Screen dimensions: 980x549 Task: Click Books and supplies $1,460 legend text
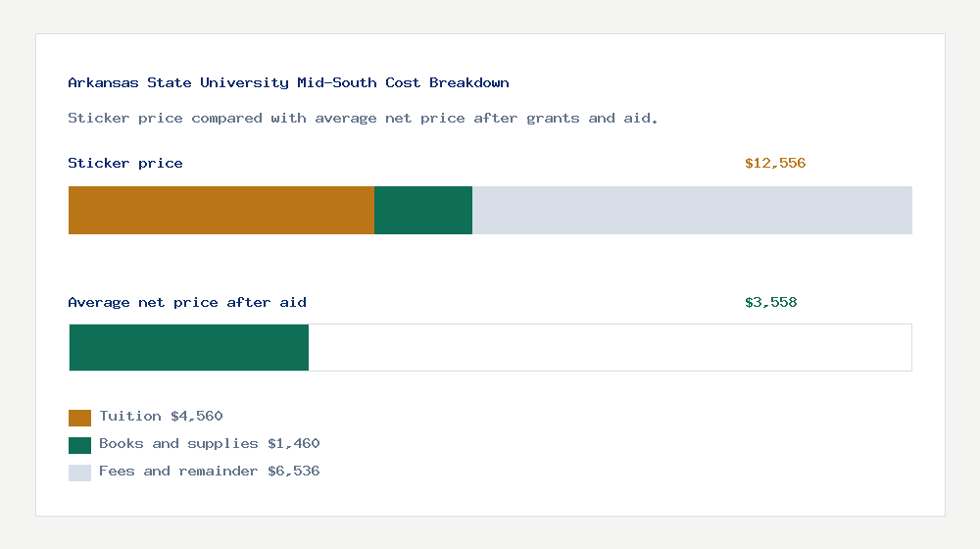(210, 444)
